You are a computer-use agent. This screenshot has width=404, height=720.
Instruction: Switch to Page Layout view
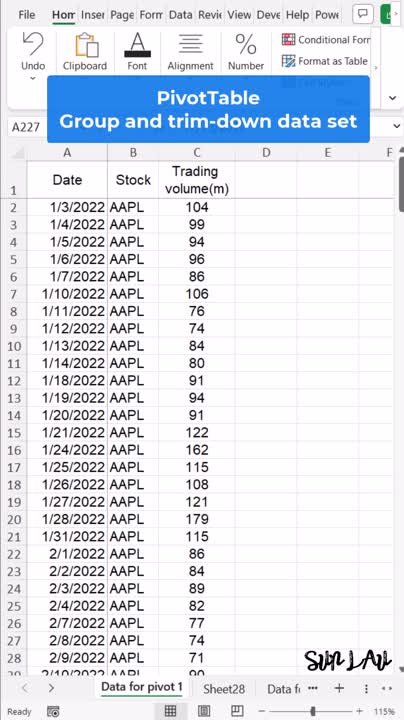coord(204,711)
